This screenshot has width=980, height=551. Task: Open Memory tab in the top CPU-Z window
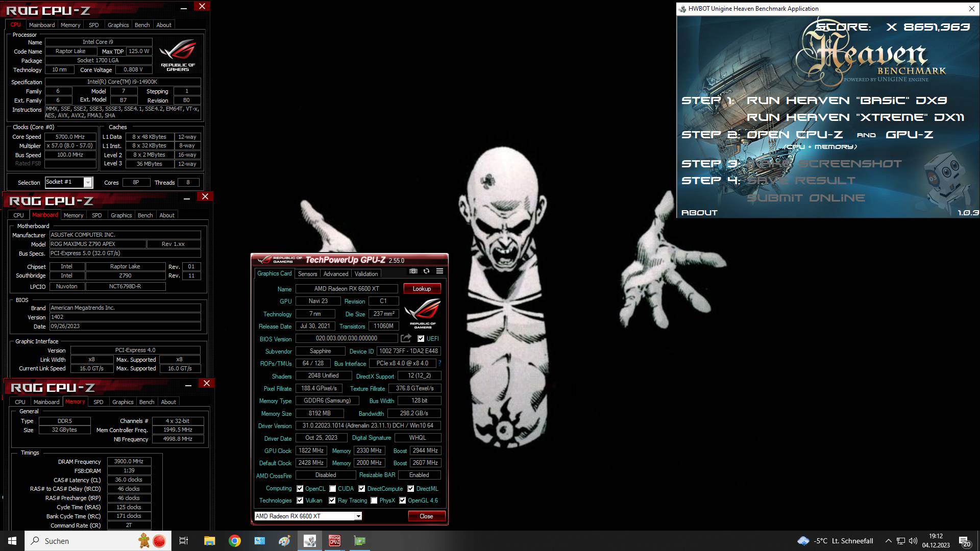click(70, 25)
